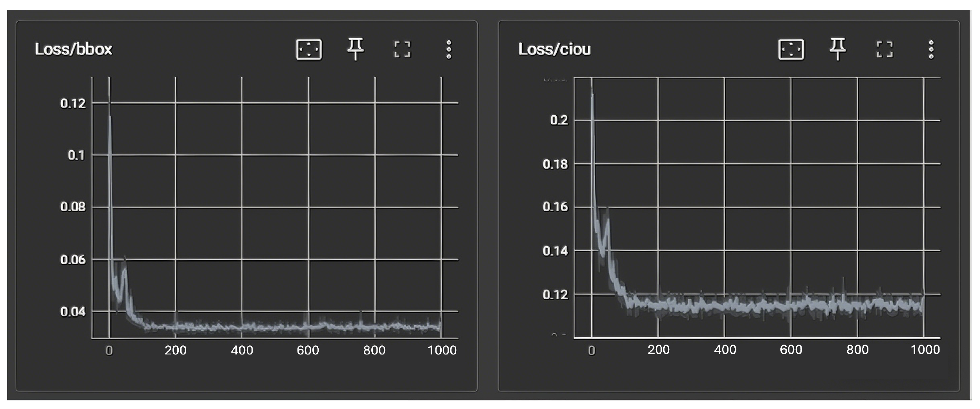Pin the Loss/bbox card
The image size is (980, 409).
pyautogui.click(x=355, y=49)
